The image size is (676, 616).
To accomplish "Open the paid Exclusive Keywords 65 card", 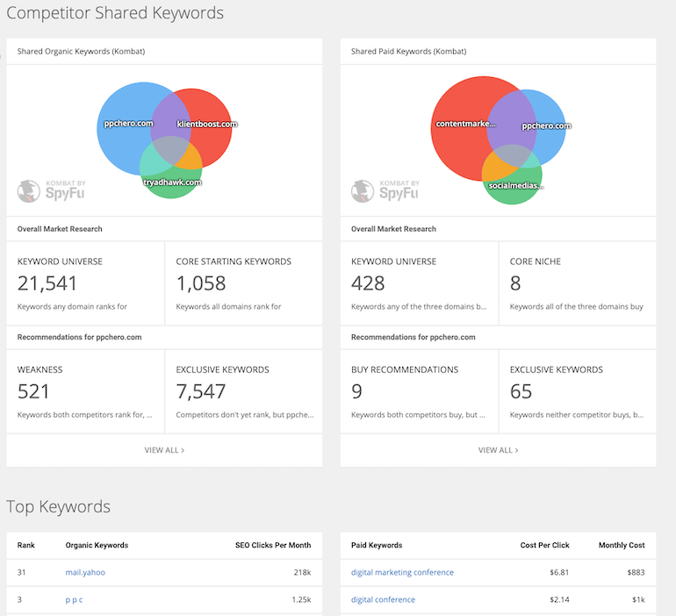I will (x=578, y=391).
